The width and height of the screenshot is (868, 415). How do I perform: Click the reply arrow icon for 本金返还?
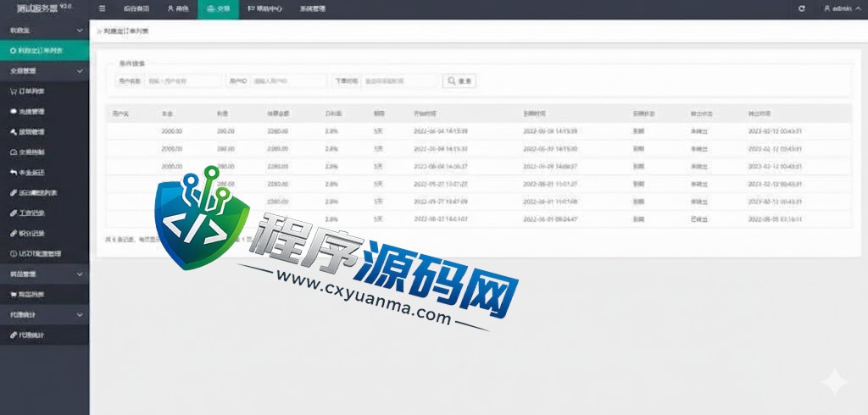tap(14, 172)
